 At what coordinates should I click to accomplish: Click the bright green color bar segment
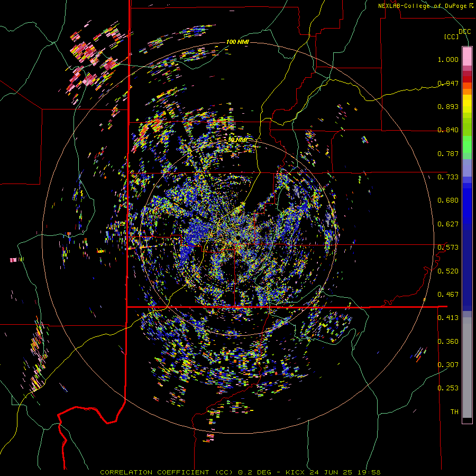tap(467, 144)
